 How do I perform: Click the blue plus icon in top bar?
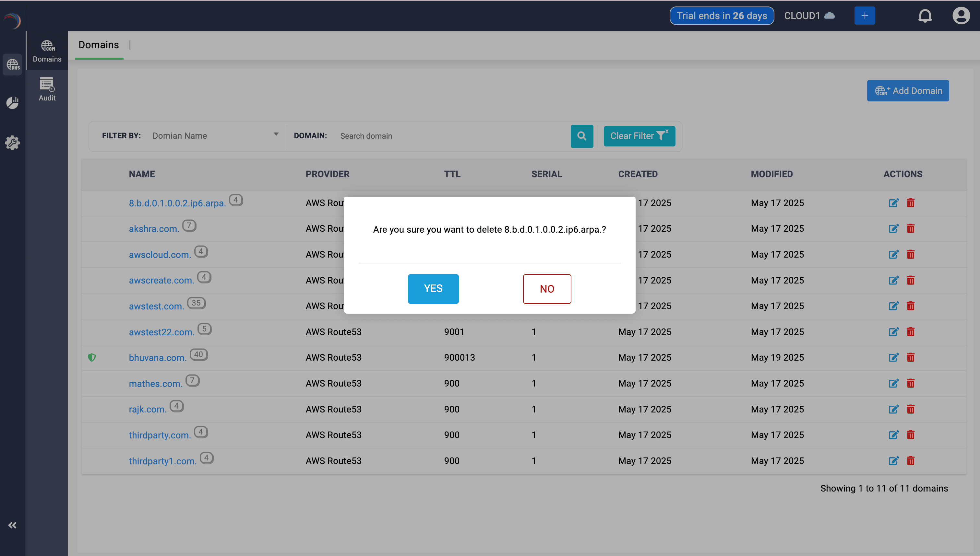point(865,15)
